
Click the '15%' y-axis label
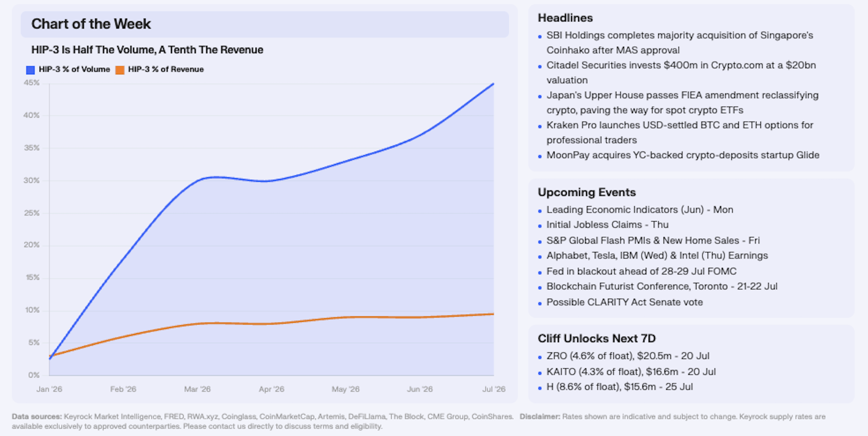[x=33, y=277]
